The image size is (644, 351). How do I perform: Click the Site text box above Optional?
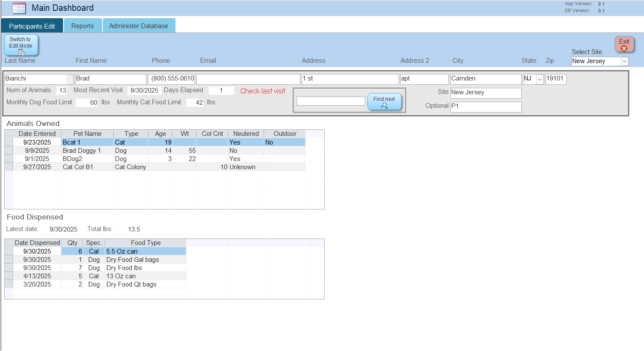tap(486, 93)
